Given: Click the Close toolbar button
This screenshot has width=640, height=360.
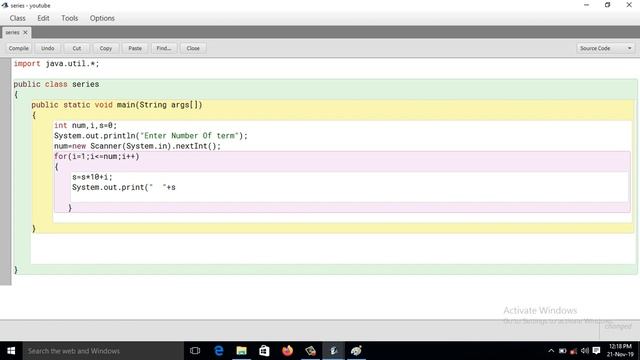Looking at the screenshot, I should pos(193,48).
